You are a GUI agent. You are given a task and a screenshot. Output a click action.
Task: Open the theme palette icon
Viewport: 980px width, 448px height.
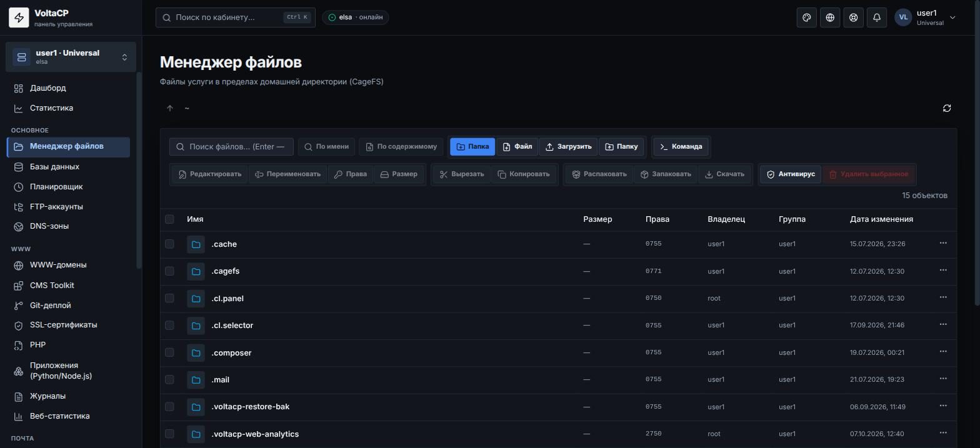tap(807, 17)
